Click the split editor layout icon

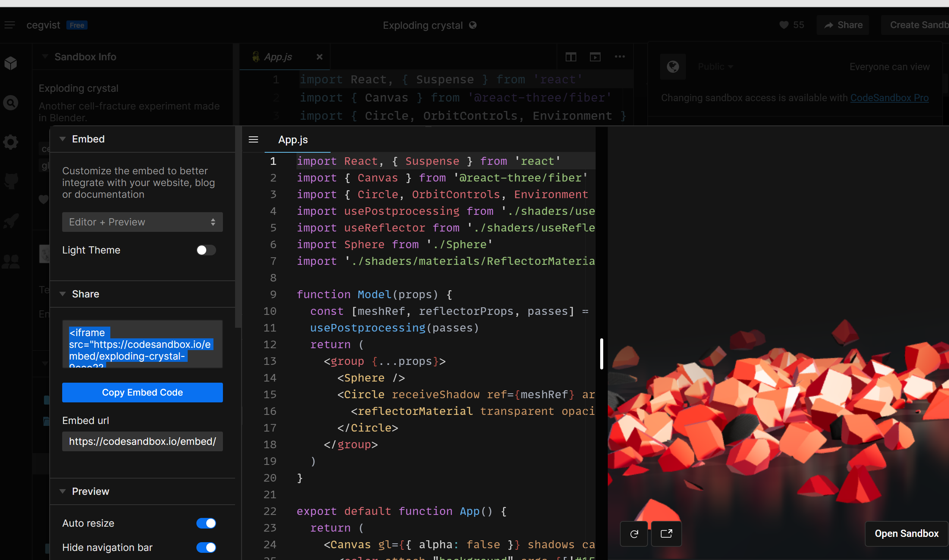click(x=571, y=57)
